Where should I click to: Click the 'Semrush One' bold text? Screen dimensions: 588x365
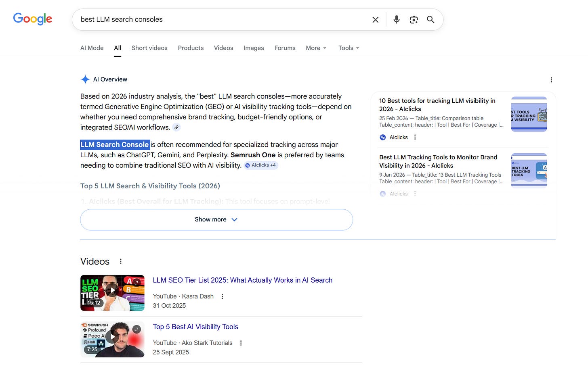point(253,155)
